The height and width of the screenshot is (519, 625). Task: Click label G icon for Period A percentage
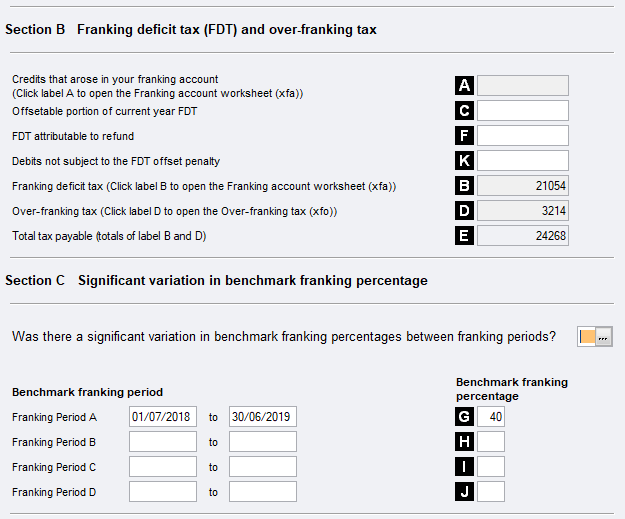[464, 417]
